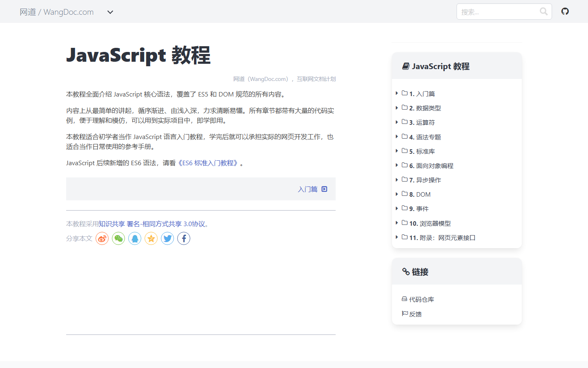This screenshot has width=588, height=368.
Task: Share via Twitter icon
Action: coord(167,238)
